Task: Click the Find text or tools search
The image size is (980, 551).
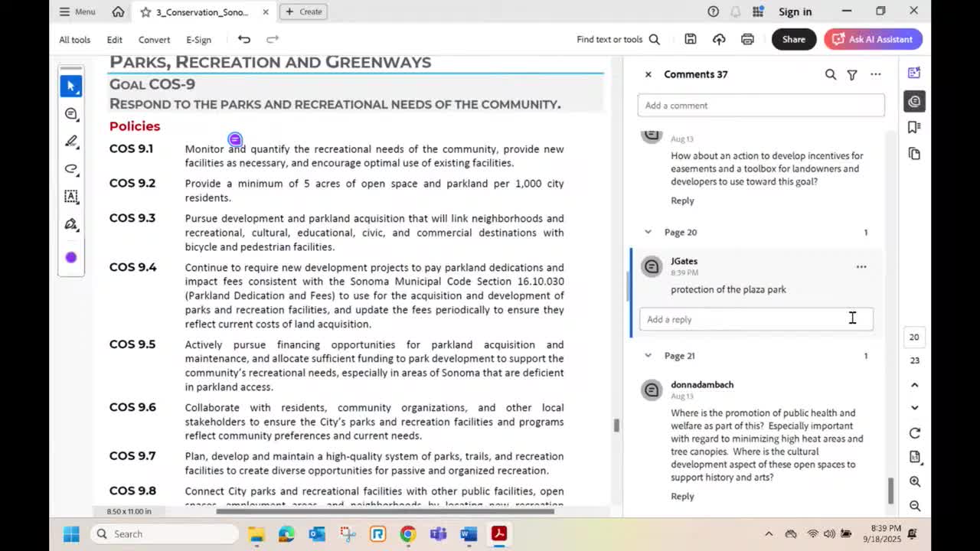Action: pos(618,39)
